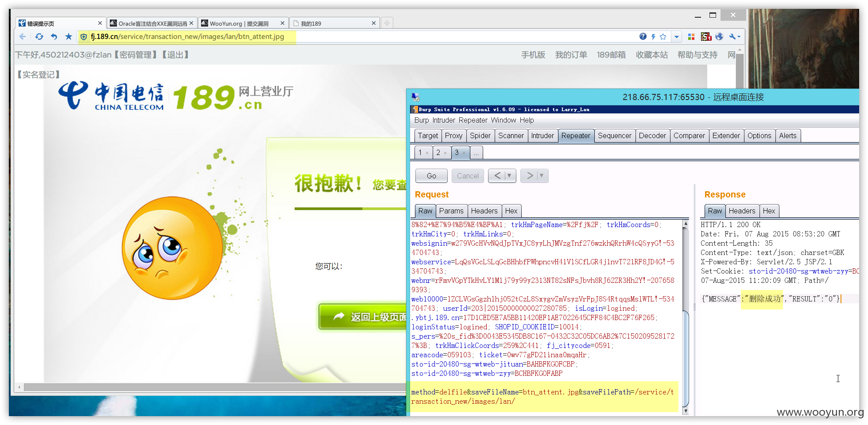The image size is (868, 425).
Task: Click the 退出 logout link
Action: (x=175, y=55)
